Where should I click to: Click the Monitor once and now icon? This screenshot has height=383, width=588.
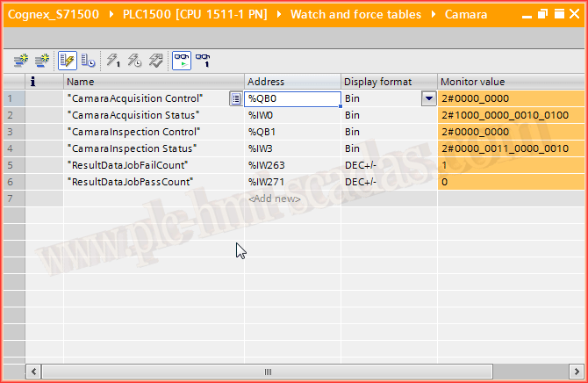pyautogui.click(x=203, y=60)
